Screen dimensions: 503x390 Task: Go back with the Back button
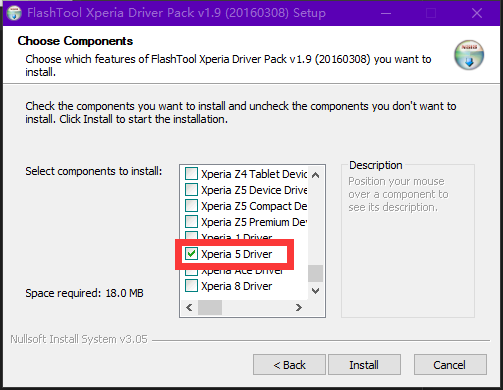(x=289, y=365)
